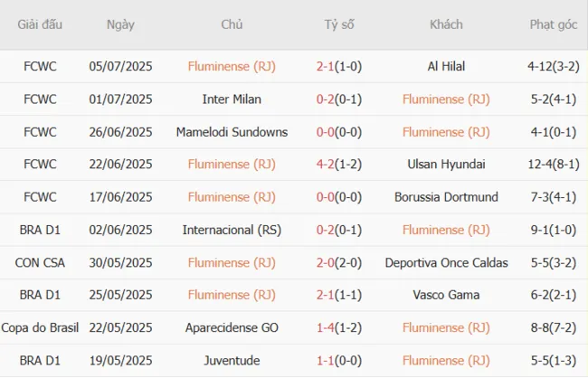Select the Vasco Gama team name
This screenshot has width=588, height=378.
pyautogui.click(x=446, y=295)
